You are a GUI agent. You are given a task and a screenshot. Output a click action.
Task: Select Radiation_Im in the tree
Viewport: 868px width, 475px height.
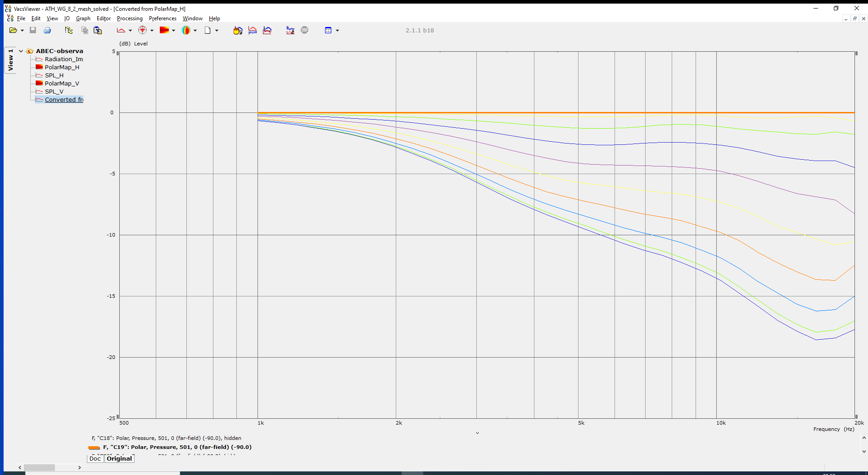point(63,59)
